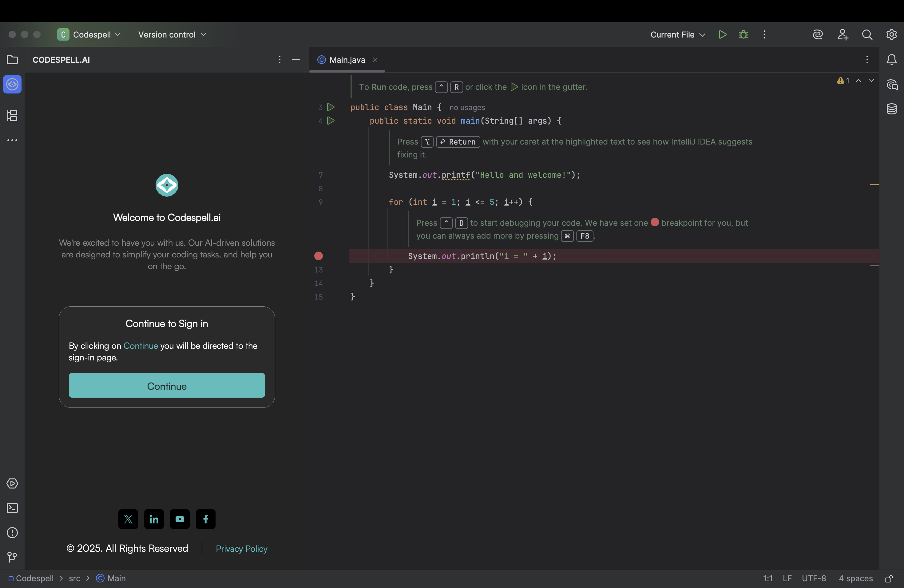Change the UTF-8 file encoding
Viewport: 904px width, 588px height.
click(x=814, y=578)
